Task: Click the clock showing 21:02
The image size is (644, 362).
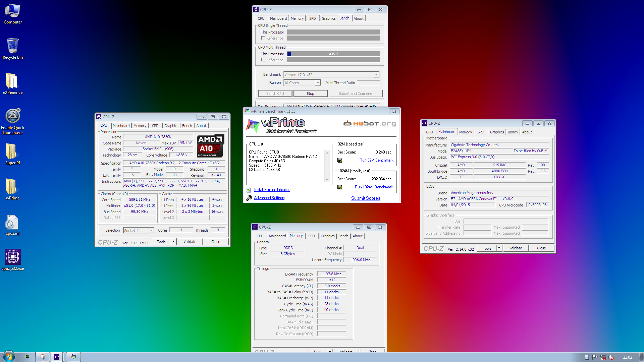Action: [x=627, y=357]
